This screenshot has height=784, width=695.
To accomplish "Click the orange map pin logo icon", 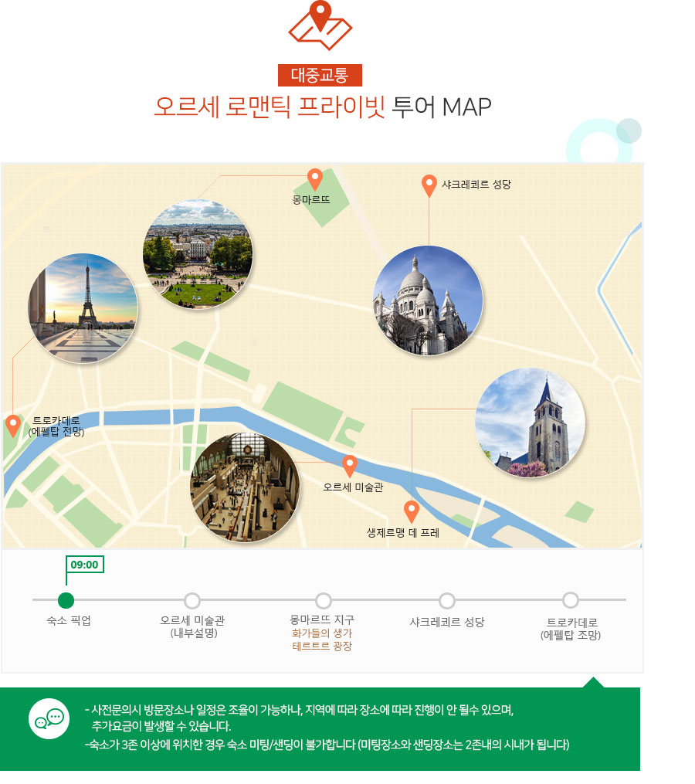I will tap(320, 25).
